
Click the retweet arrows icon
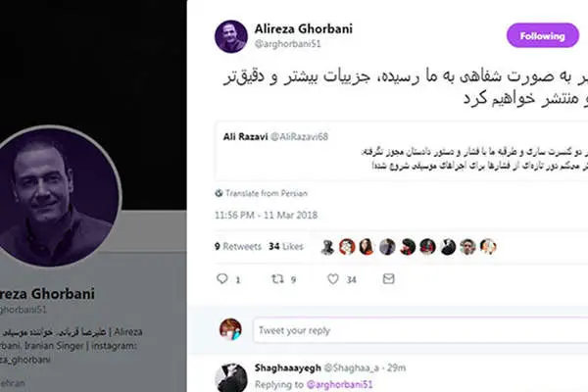click(x=277, y=278)
